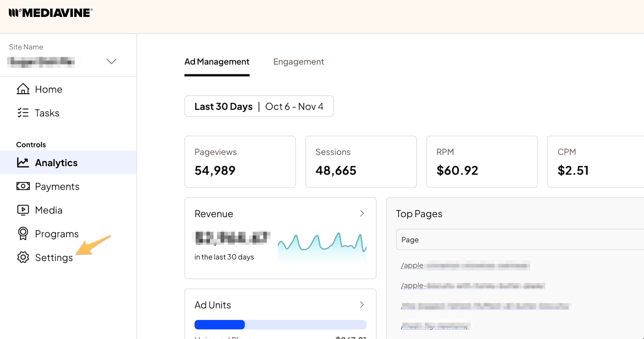The width and height of the screenshot is (644, 339).
Task: Select the Ad Management tab
Action: pyautogui.click(x=217, y=62)
